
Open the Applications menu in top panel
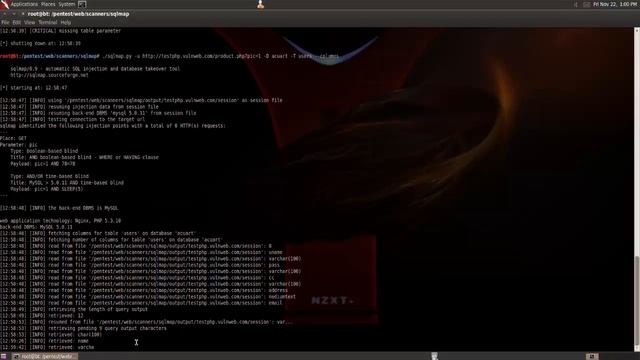pyautogui.click(x=24, y=4)
